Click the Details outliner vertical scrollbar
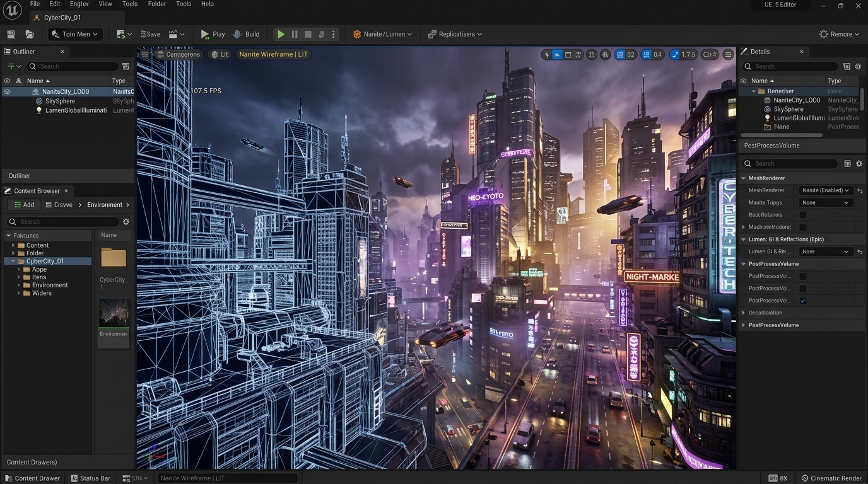 (x=862, y=100)
